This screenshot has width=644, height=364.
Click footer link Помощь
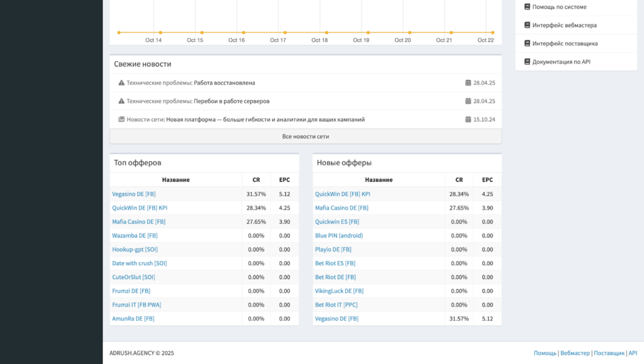[545, 353]
